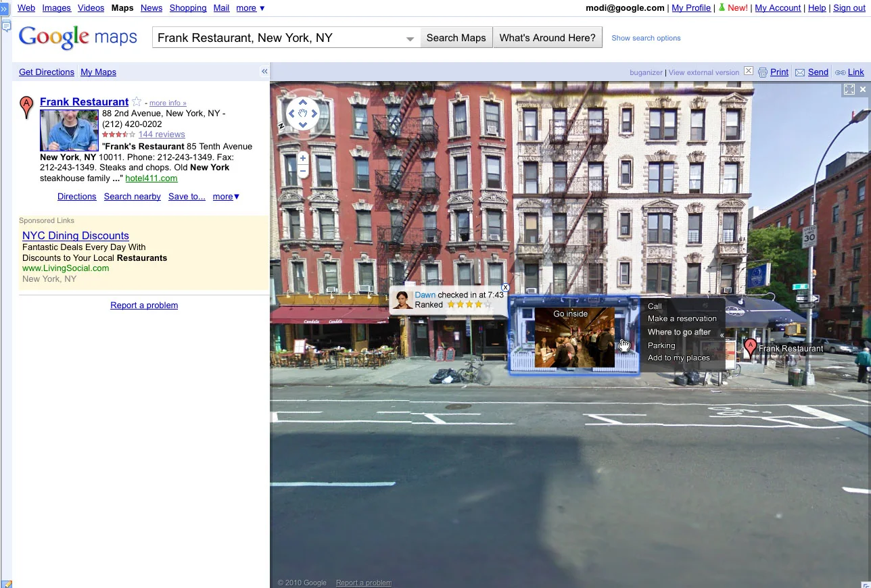
Task: Click the green flask New! icon
Action: tap(721, 8)
